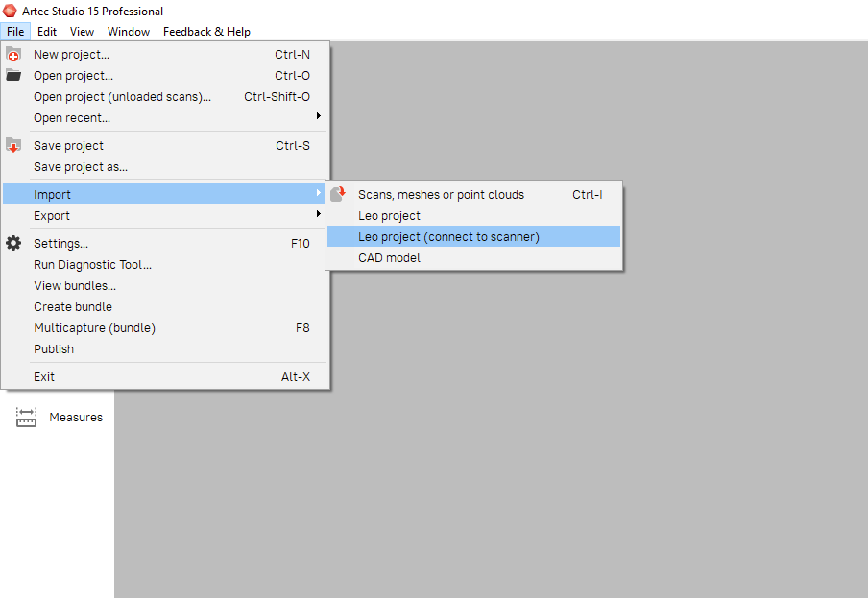
Task: Select Publish menu entry
Action: pos(165,348)
